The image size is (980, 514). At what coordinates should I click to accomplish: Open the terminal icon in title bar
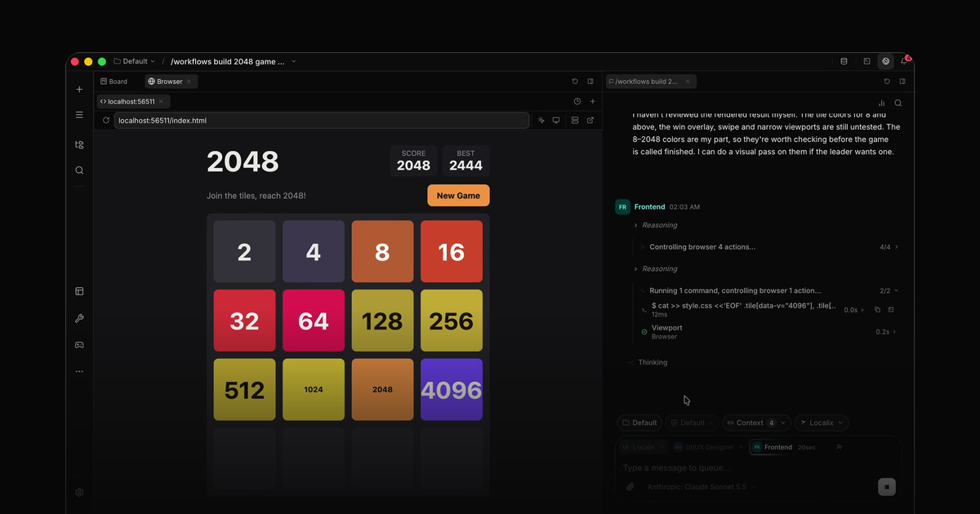coord(866,61)
